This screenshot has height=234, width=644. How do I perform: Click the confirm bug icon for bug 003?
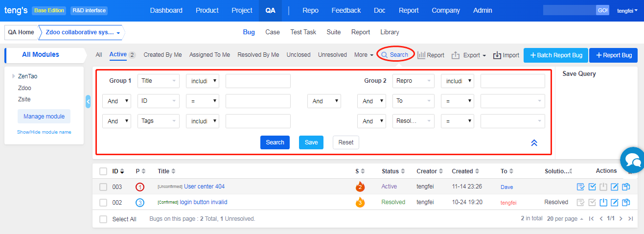[x=581, y=187]
